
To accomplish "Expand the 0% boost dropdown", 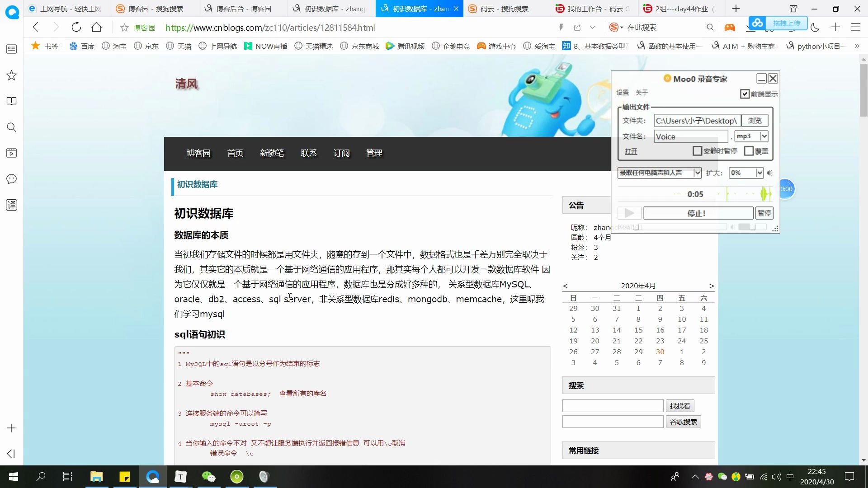I will click(x=759, y=173).
